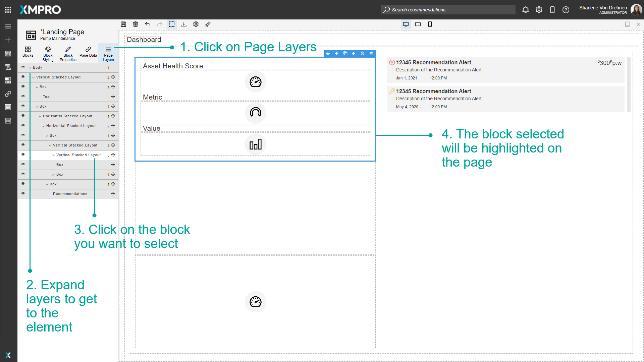Toggle visibility of the Recommendations layer
The image size is (644, 362).
[23, 193]
